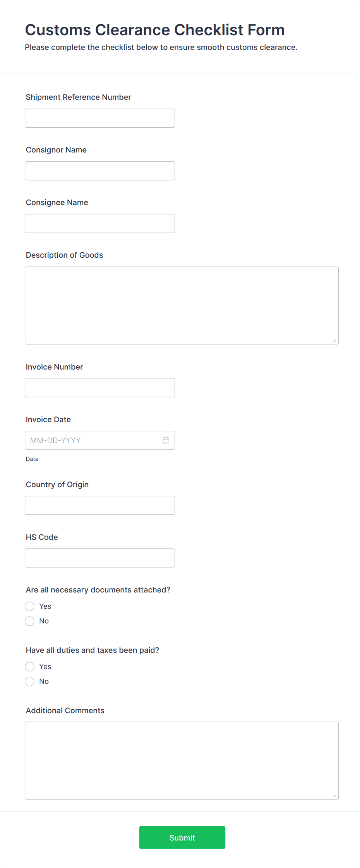
Task: Choose No for duties and taxes paid
Action: [x=30, y=681]
